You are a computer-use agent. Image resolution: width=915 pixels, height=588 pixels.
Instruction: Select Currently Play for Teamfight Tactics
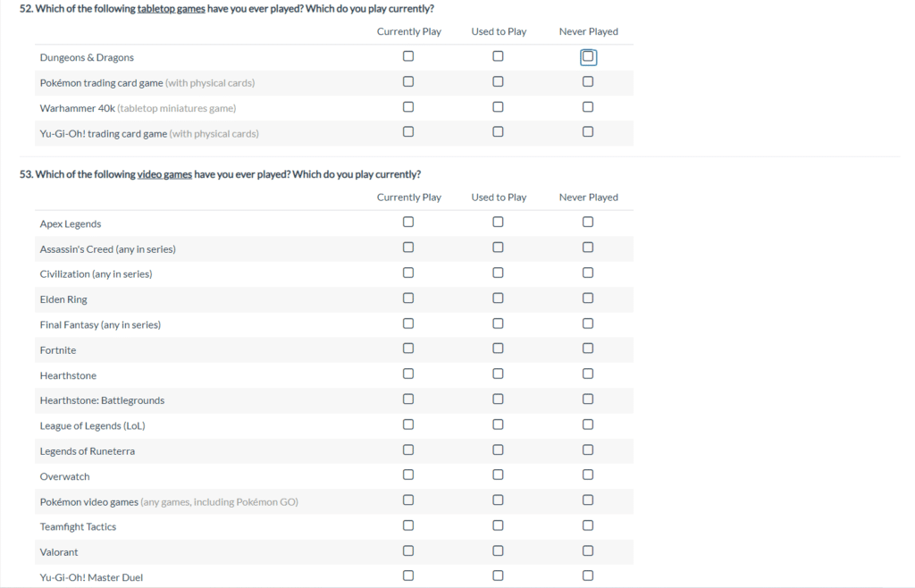tap(408, 525)
